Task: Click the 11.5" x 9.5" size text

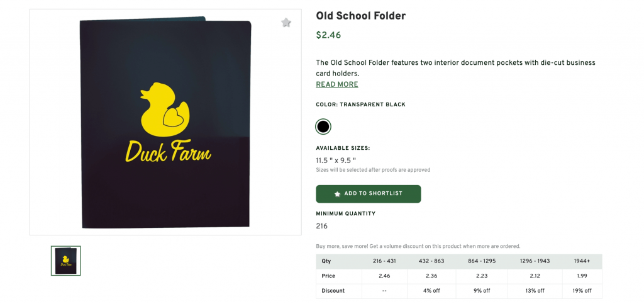Action: pos(336,160)
